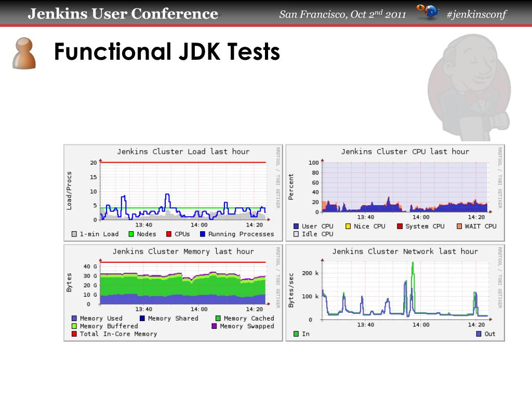Click the blue Out legend swatch
The height and width of the screenshot is (399, 532).
[478, 334]
